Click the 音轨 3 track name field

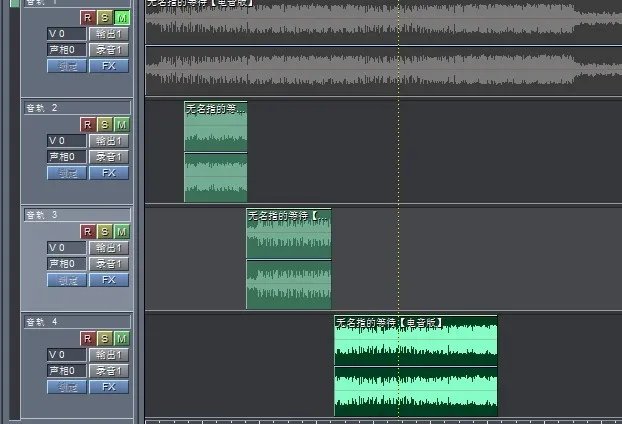[x=77, y=214]
